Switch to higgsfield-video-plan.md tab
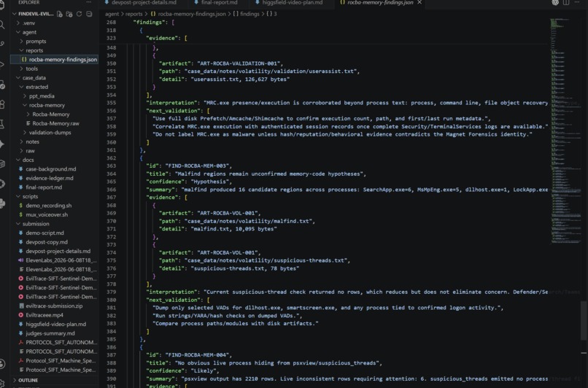Screen dimensions: 588x388 [290, 2]
